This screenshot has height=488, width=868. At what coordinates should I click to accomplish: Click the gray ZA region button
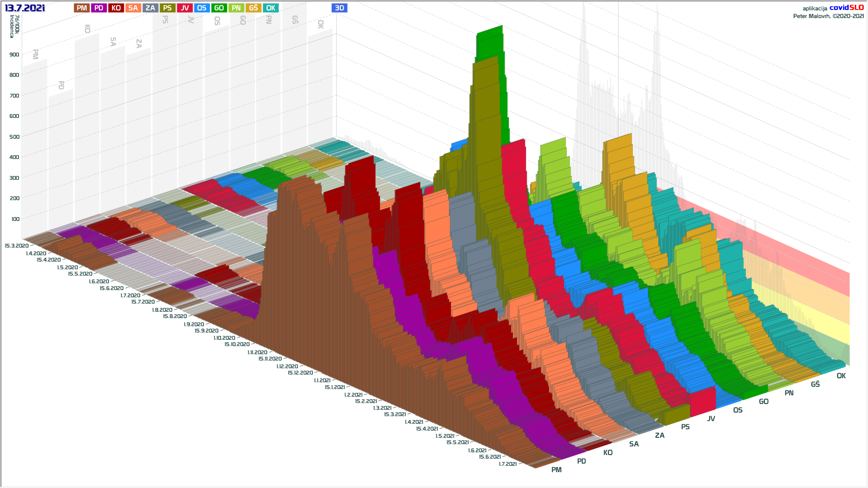pos(151,8)
